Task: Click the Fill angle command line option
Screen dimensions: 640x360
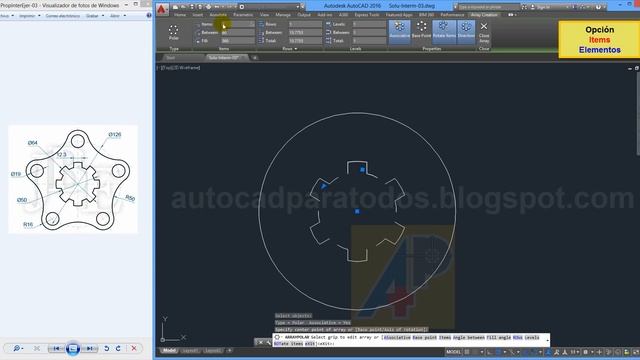Action: [x=498, y=338]
